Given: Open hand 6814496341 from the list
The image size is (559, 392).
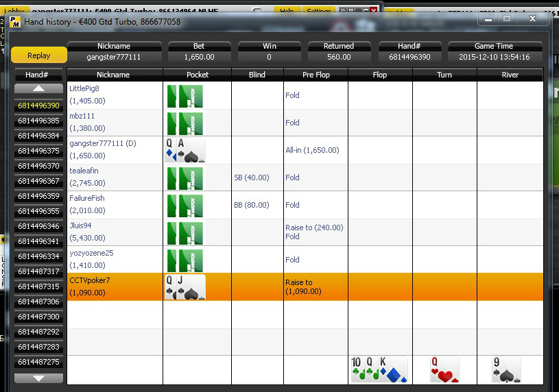Looking at the screenshot, I should point(39,241).
